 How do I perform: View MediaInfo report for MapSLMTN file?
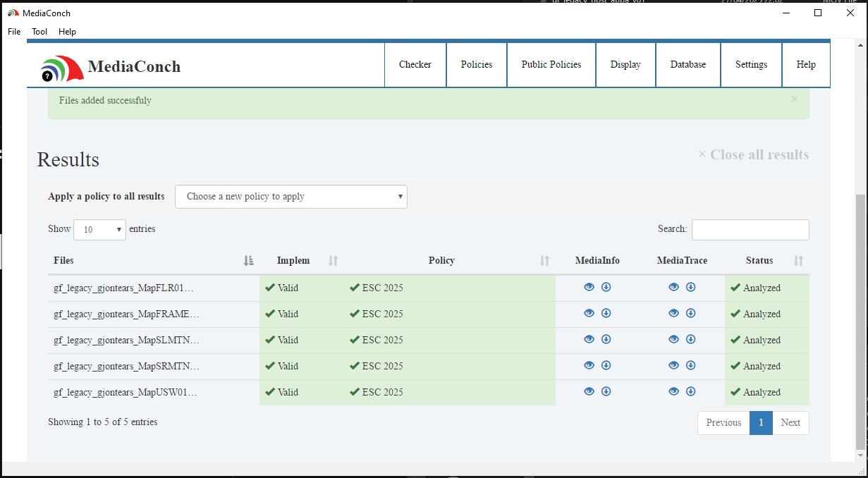coord(589,339)
